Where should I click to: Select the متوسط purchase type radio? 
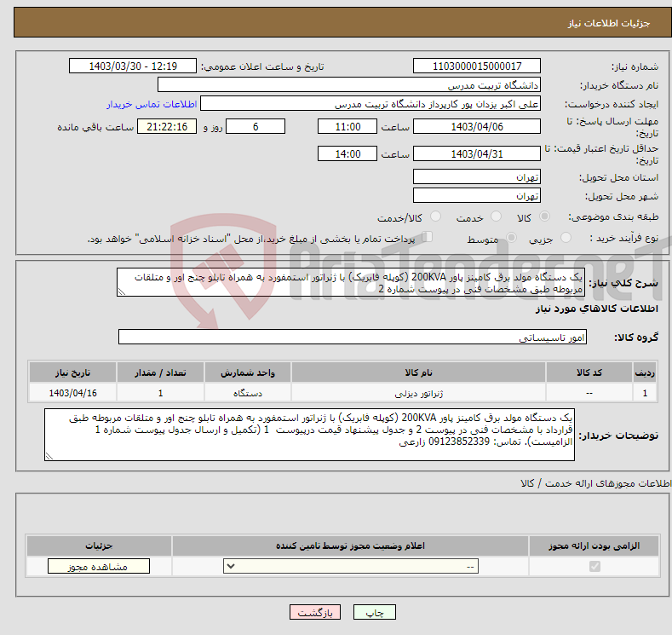[x=511, y=237]
